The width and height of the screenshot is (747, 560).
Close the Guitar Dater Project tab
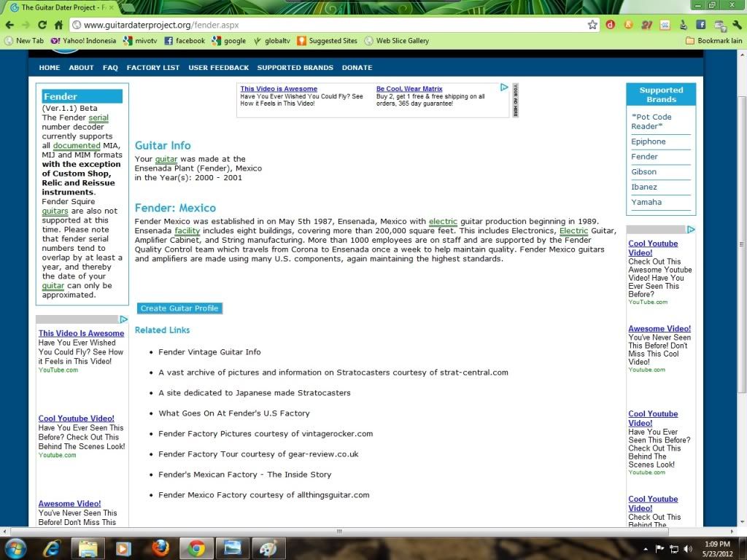click(x=111, y=7)
